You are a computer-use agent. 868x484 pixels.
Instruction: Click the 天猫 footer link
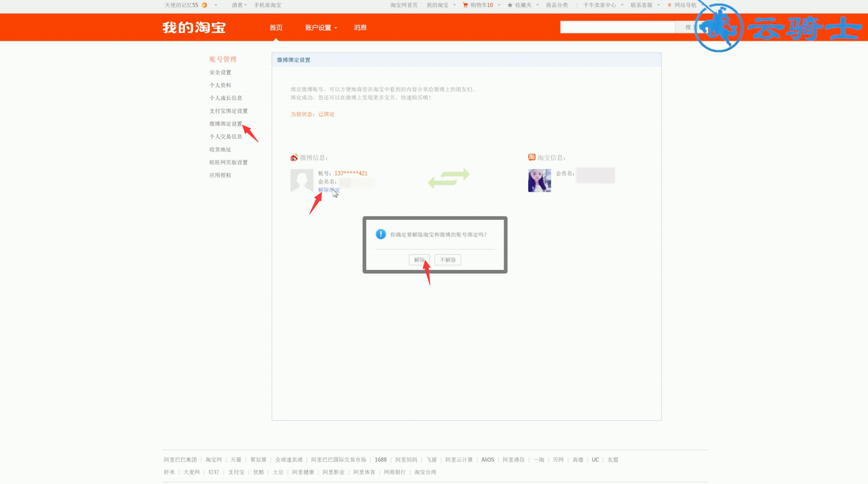tap(236, 459)
